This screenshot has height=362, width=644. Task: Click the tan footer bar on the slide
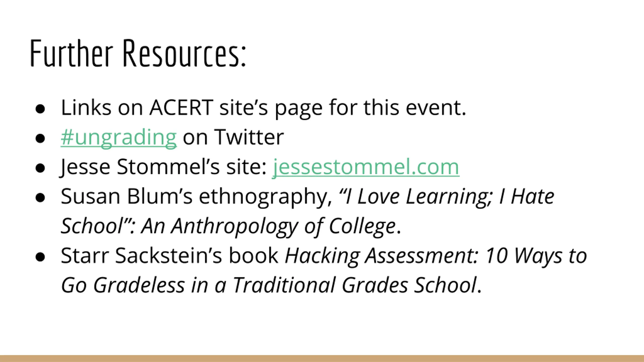click(x=322, y=358)
